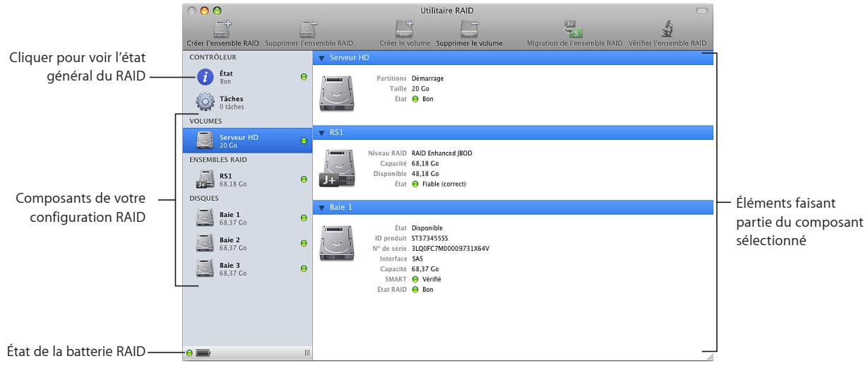Select the RS1 RAID set in sidebar
The width and height of the screenshot is (868, 366).
coord(247,180)
